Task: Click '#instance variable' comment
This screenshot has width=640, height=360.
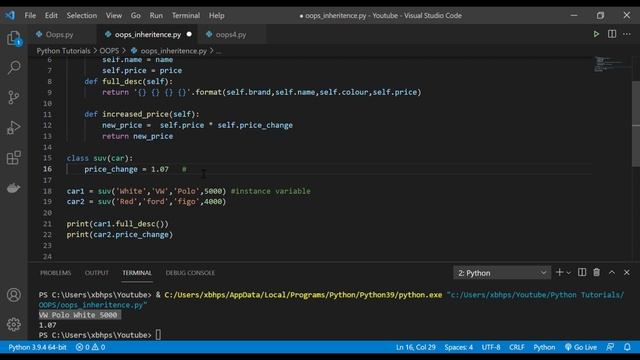Action: pos(271,191)
